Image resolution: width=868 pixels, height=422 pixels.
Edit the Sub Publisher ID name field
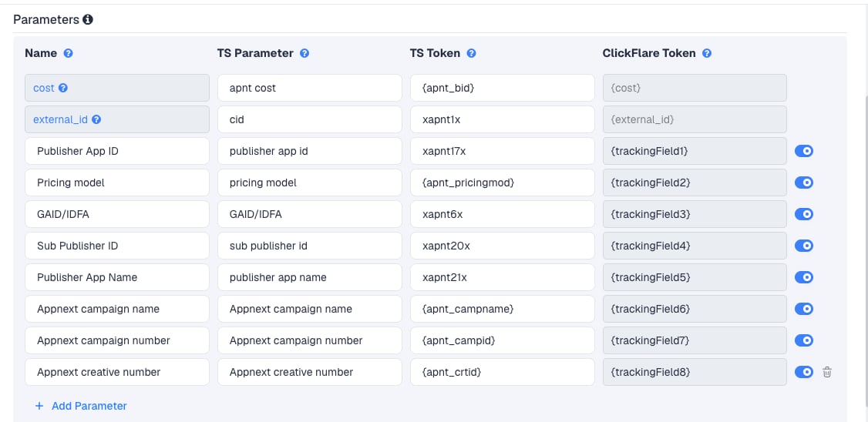pyautogui.click(x=117, y=246)
